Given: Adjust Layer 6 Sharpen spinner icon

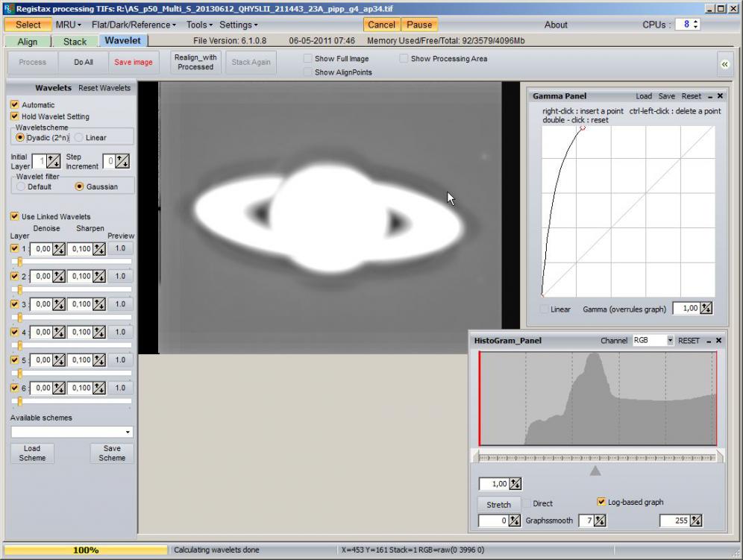Looking at the screenshot, I should (99, 388).
